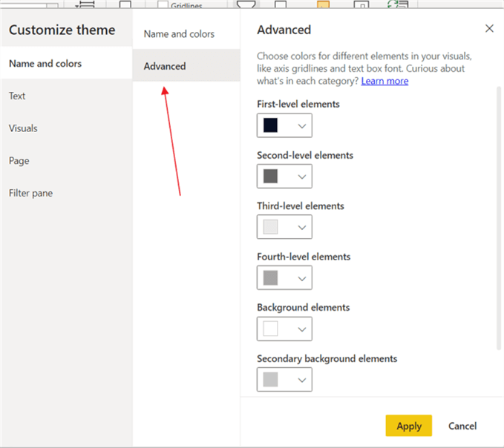Viewport: 504px width, 448px height.
Task: Click the Apply button
Action: pyautogui.click(x=409, y=426)
